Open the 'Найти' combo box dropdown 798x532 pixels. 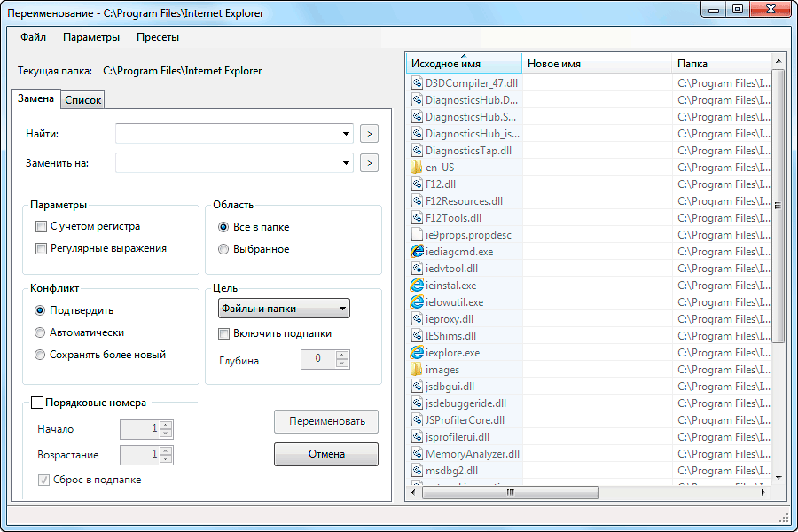(x=346, y=134)
